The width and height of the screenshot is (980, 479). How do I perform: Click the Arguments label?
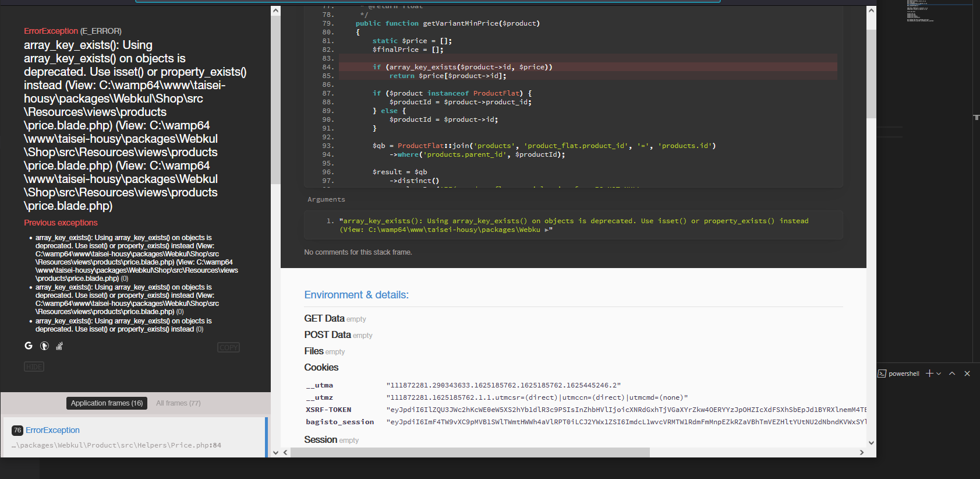[x=326, y=199]
